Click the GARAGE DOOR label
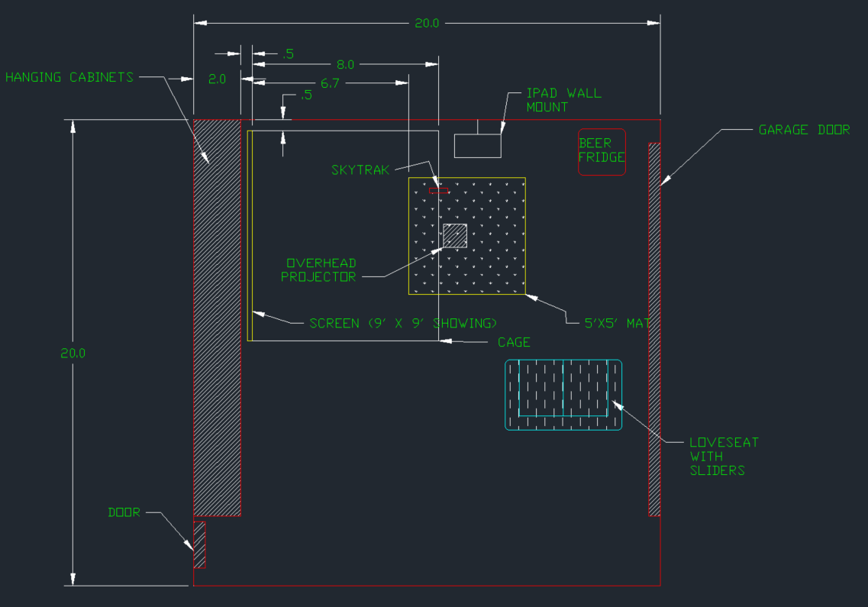The image size is (868, 607). point(804,130)
